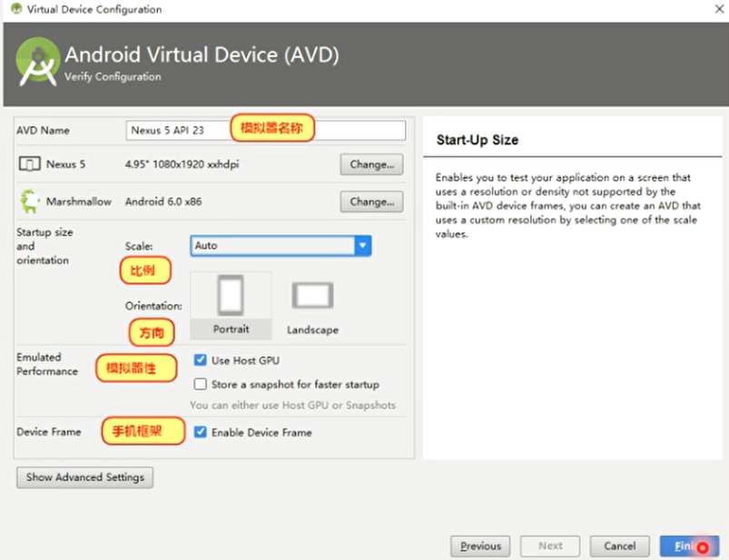Click the 'Orientation:' label
Image resolution: width=729 pixels, height=560 pixels.
coord(153,306)
